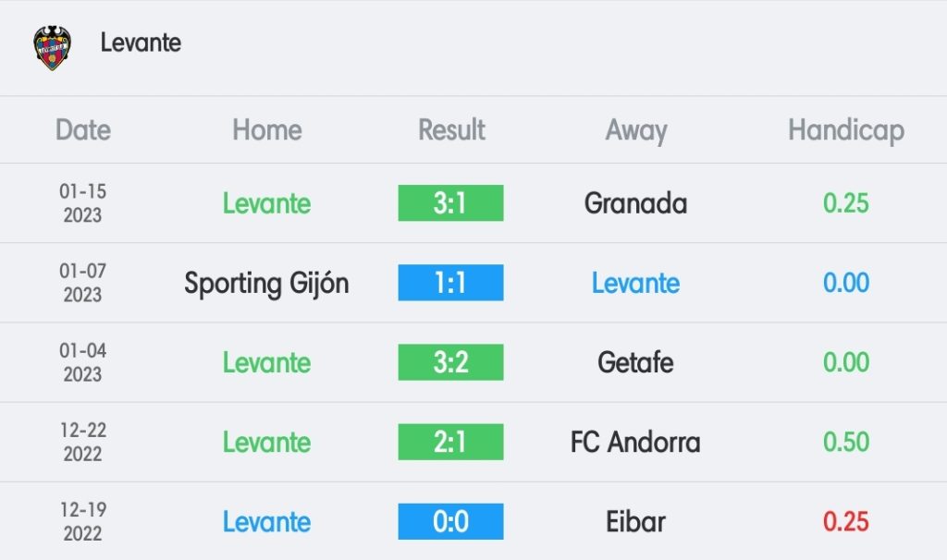
Task: Click the Home column header
Action: (267, 129)
